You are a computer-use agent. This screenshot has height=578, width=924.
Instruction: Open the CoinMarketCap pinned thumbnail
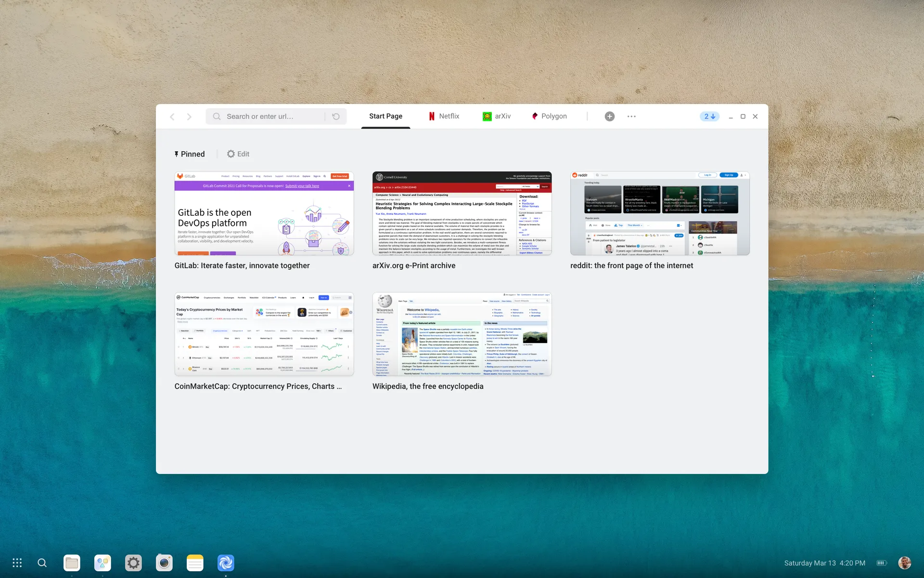(264, 334)
